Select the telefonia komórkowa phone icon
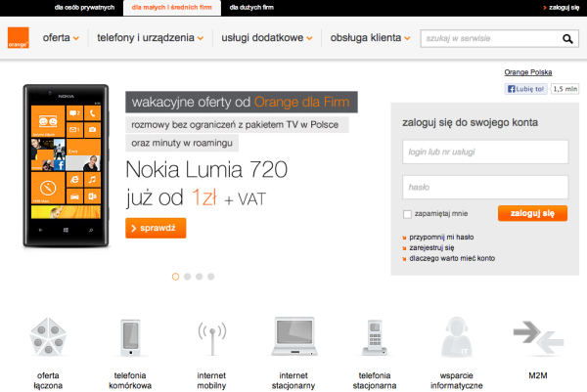The width and height of the screenshot is (587, 392). coord(131,337)
